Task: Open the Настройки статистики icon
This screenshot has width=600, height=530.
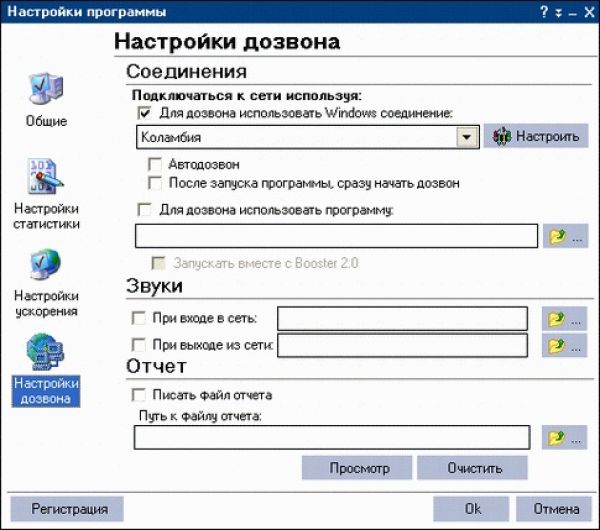Action: (45, 176)
